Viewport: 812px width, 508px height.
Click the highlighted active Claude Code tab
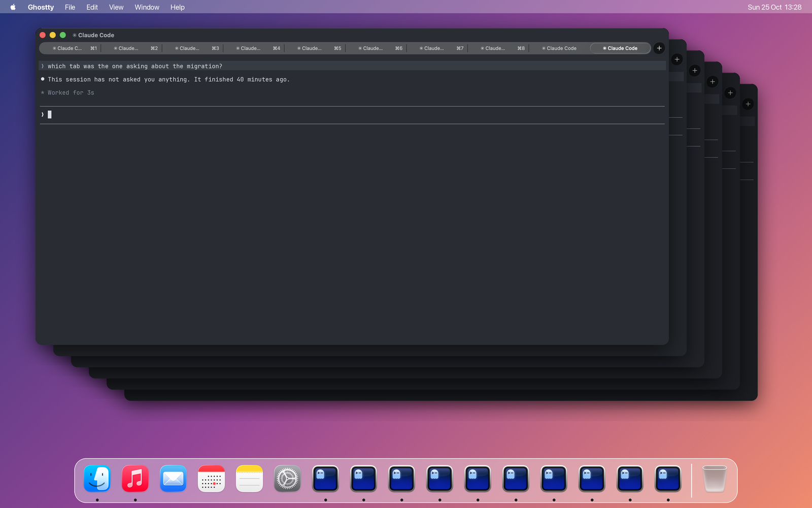[620, 48]
